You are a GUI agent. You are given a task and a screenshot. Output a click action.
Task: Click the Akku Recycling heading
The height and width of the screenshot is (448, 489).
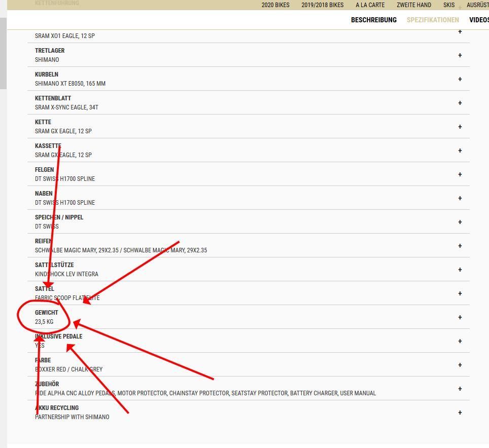tap(57, 408)
